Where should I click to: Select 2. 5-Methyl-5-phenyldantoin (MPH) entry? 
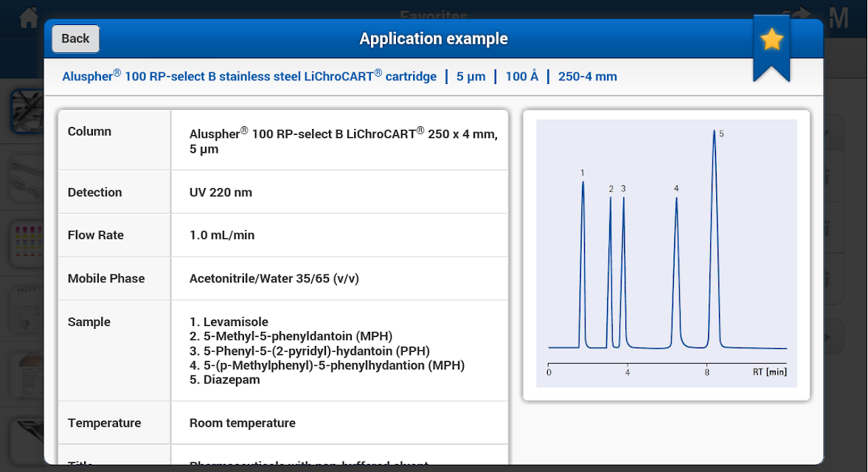click(291, 336)
